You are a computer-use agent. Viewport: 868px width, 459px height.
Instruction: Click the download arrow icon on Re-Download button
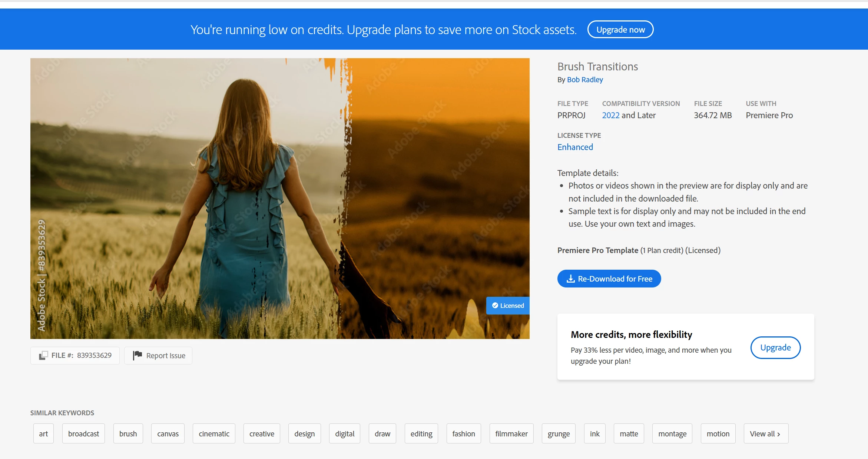tap(571, 279)
